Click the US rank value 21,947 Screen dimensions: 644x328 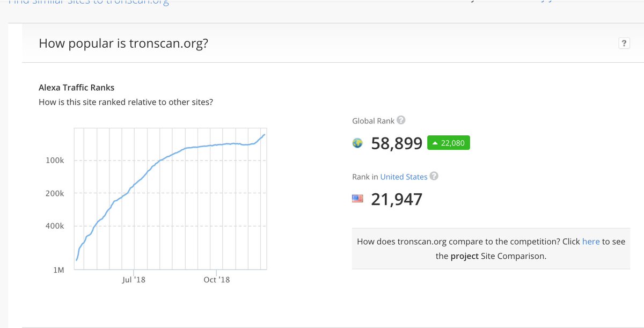(397, 199)
